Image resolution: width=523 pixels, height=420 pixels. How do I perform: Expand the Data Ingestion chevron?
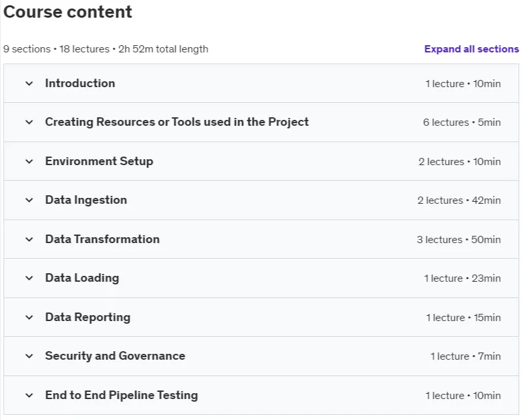tap(29, 200)
